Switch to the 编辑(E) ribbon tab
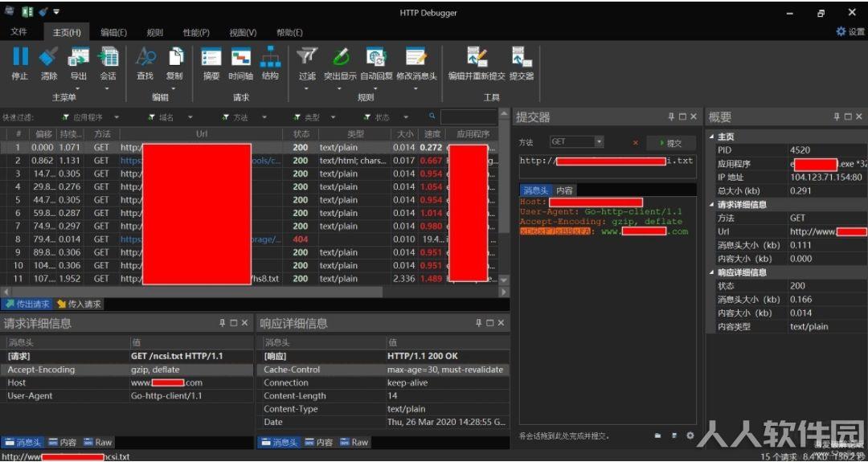 tap(113, 33)
